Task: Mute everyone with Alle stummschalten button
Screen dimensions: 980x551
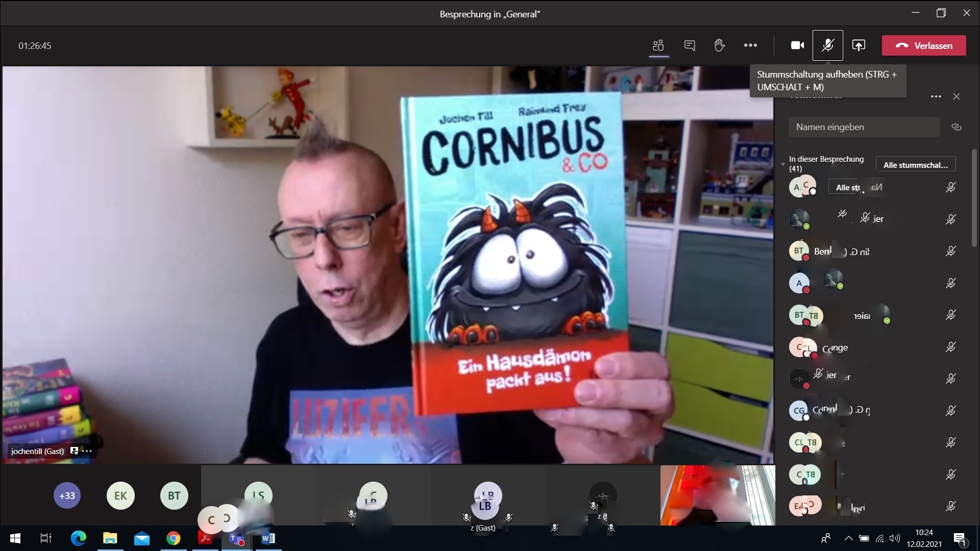Action: click(x=916, y=165)
